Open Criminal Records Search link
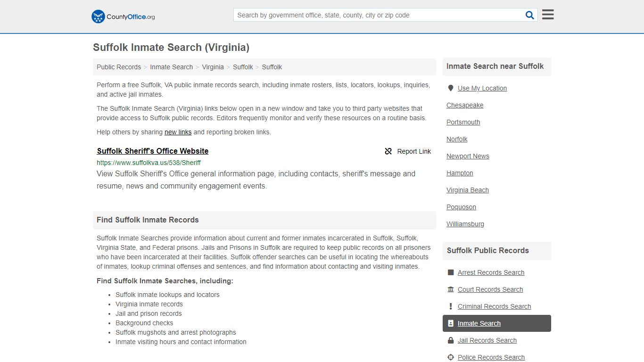The image size is (644, 362). click(x=494, y=306)
